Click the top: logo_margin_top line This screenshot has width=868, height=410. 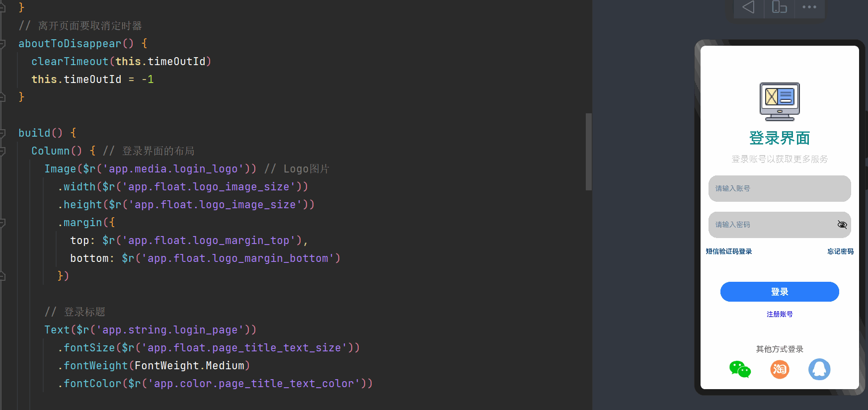coord(189,241)
